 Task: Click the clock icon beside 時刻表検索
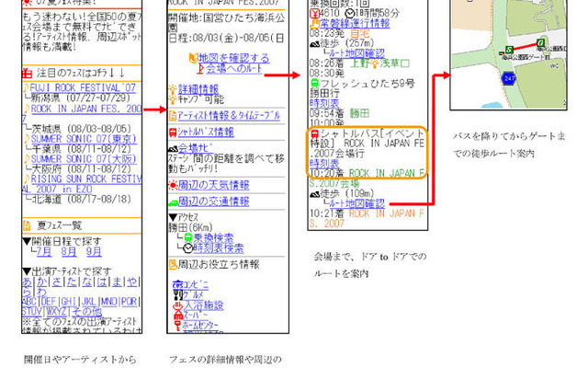pyautogui.click(x=188, y=247)
